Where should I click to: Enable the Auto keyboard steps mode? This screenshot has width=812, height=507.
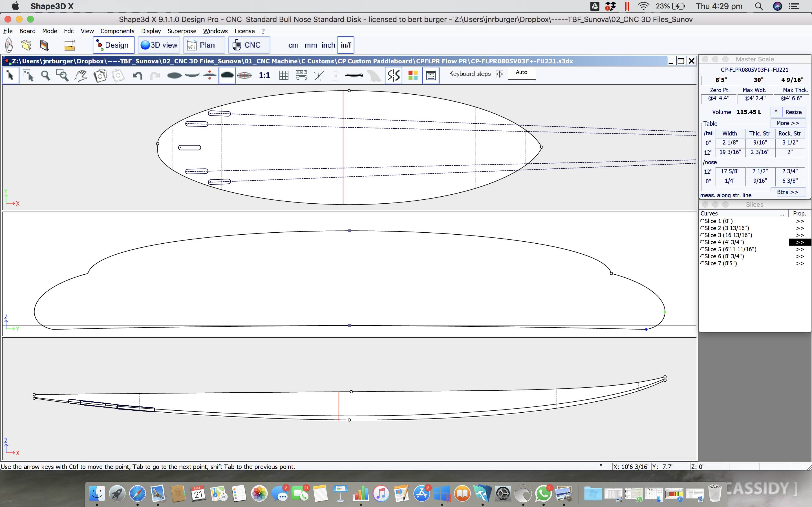click(521, 73)
